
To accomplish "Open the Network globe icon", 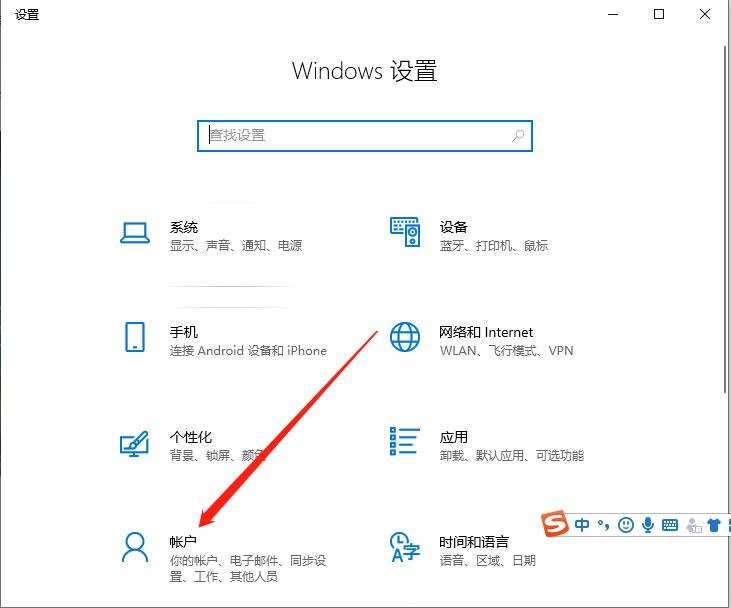I will [x=405, y=337].
